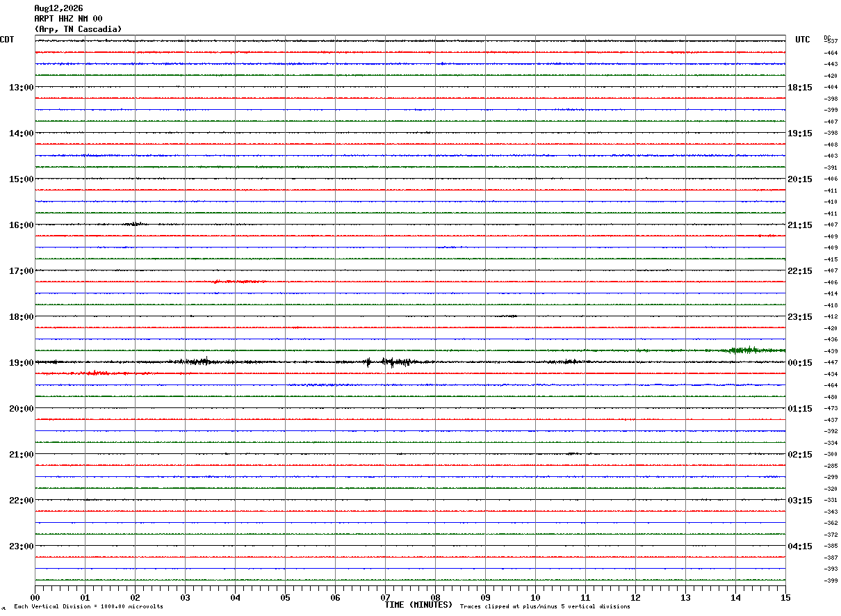Image resolution: width=841 pixels, height=616 pixels.
Task: Click the TIME (MINUTES) axis label
Action: (418, 605)
